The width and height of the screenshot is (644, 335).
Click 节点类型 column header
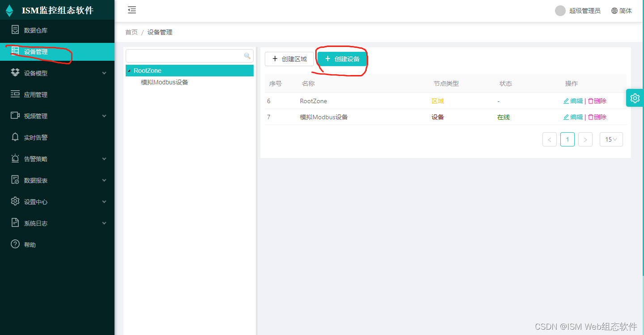click(x=446, y=84)
